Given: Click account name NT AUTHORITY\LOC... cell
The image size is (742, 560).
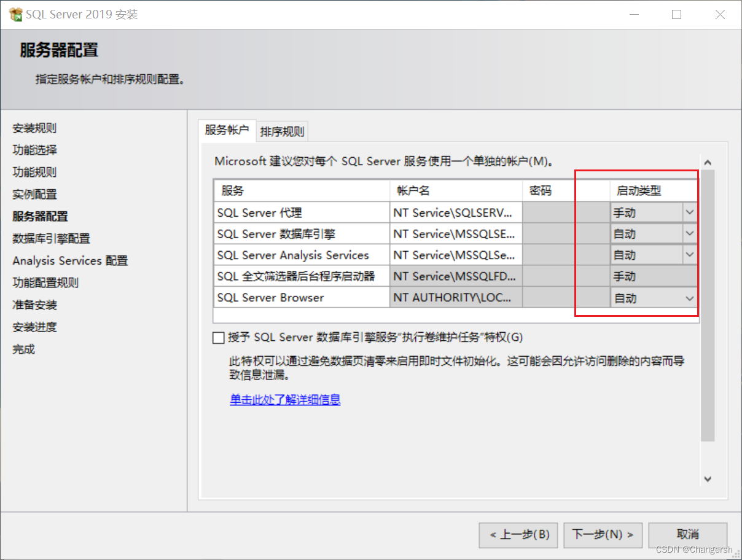Looking at the screenshot, I should [456, 298].
